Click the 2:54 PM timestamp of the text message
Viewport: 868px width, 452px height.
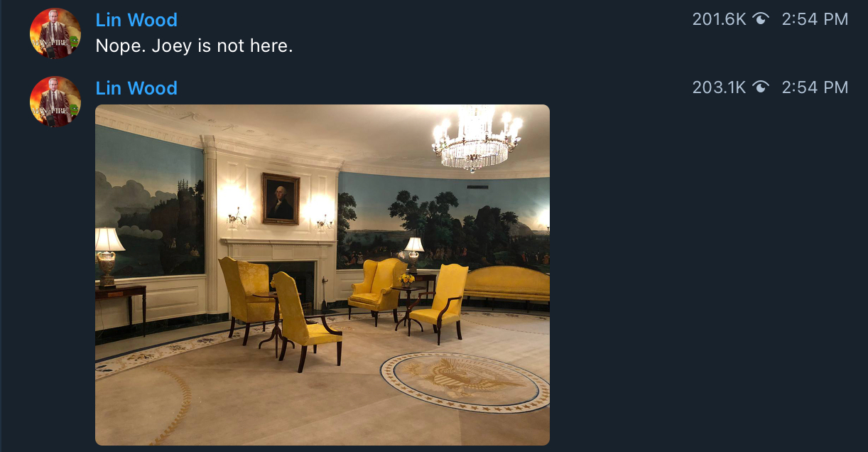(815, 19)
